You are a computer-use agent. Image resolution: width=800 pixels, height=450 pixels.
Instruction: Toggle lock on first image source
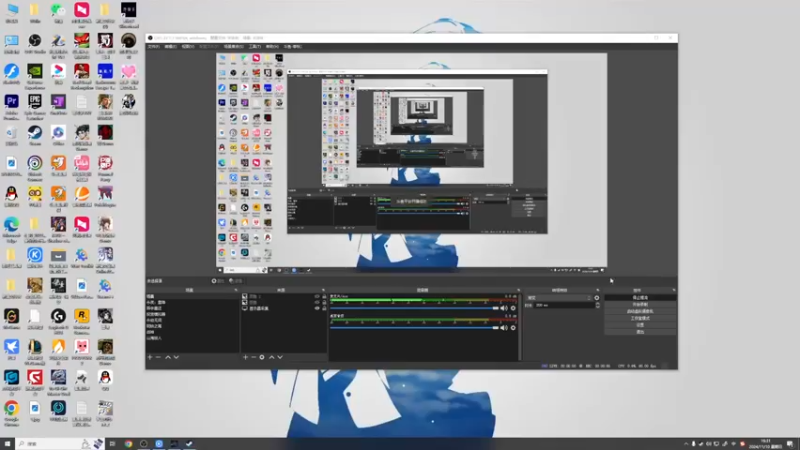pos(324,296)
